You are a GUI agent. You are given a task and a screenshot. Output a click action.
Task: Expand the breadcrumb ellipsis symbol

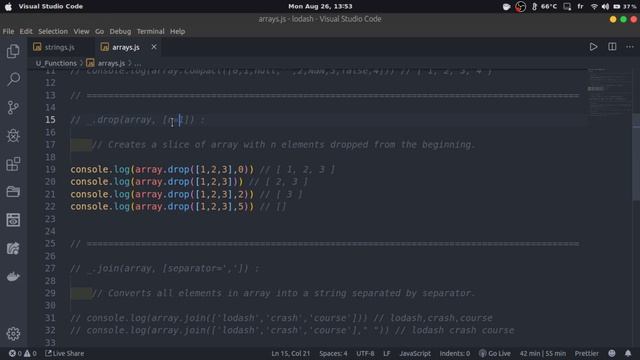coord(138,63)
